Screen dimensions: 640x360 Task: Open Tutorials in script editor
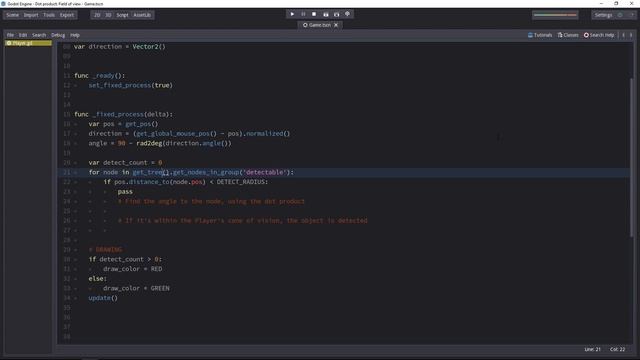point(540,35)
